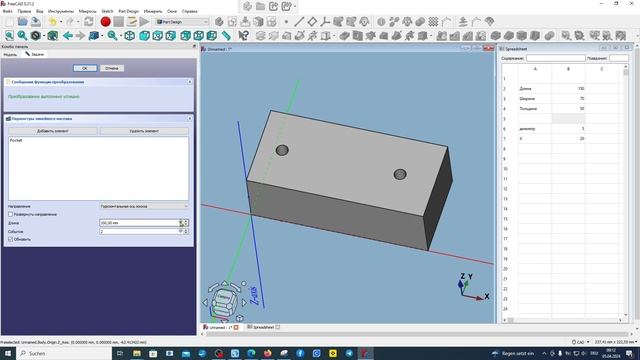Confirm with the OK button
The height and width of the screenshot is (360, 640).
coord(85,68)
